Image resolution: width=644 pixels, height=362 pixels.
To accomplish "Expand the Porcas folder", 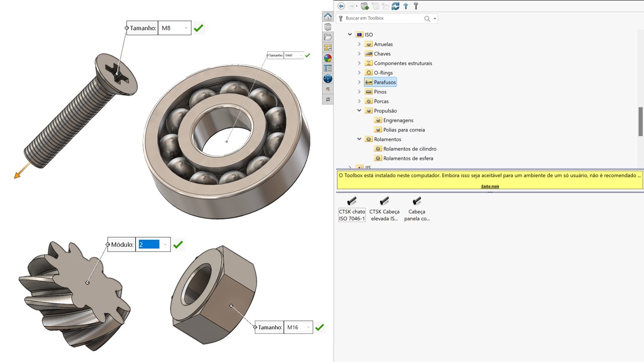I will point(359,102).
